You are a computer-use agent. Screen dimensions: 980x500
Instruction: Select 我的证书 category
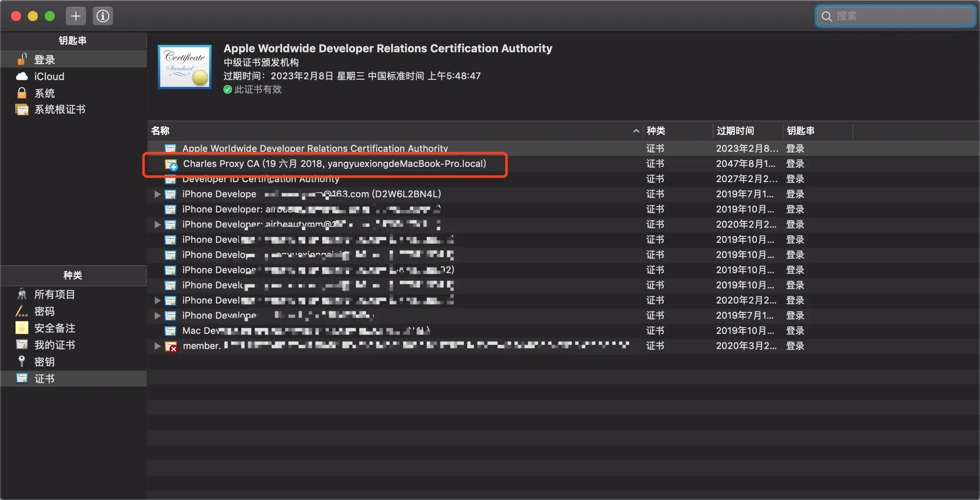point(54,345)
